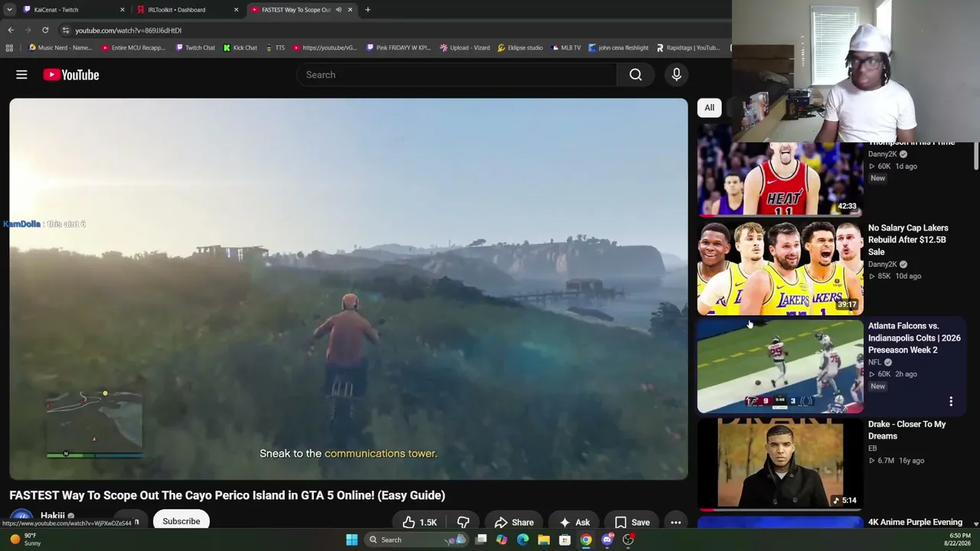Open the john cena fleshlight bookmark
Image resolution: width=980 pixels, height=551 pixels.
(x=619, y=47)
